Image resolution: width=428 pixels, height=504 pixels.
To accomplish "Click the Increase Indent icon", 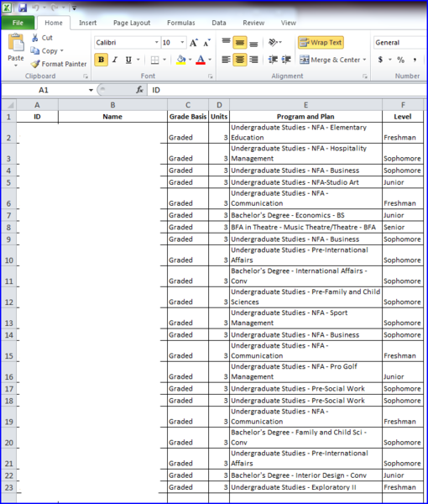I will point(286,60).
